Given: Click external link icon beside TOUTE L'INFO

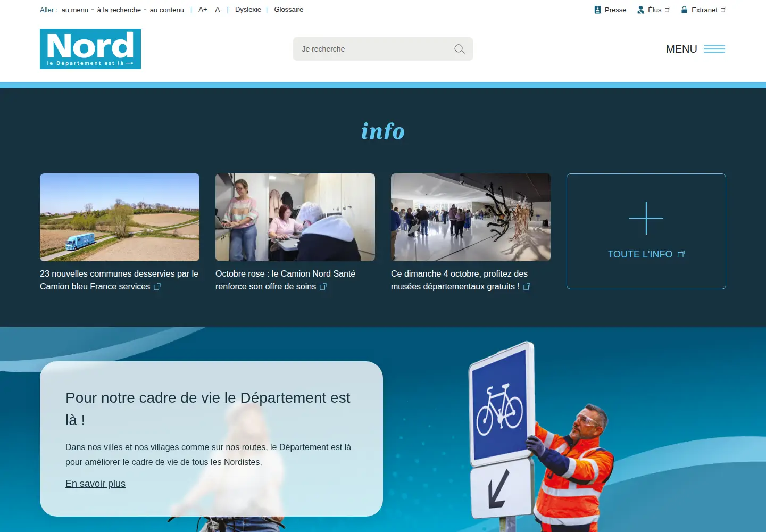Looking at the screenshot, I should click(x=681, y=254).
